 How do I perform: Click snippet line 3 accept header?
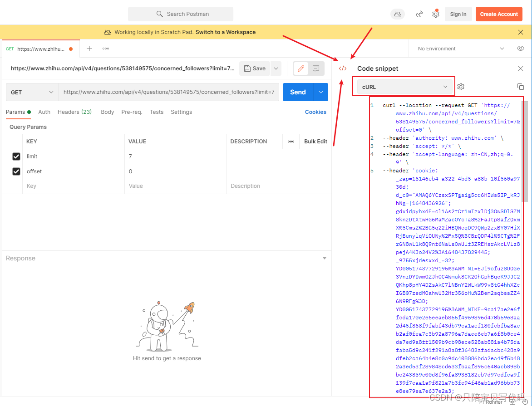(422, 146)
